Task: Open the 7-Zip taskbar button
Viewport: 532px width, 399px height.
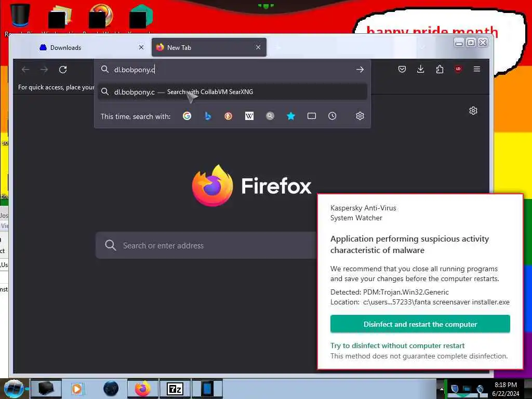Action: pyautogui.click(x=175, y=389)
